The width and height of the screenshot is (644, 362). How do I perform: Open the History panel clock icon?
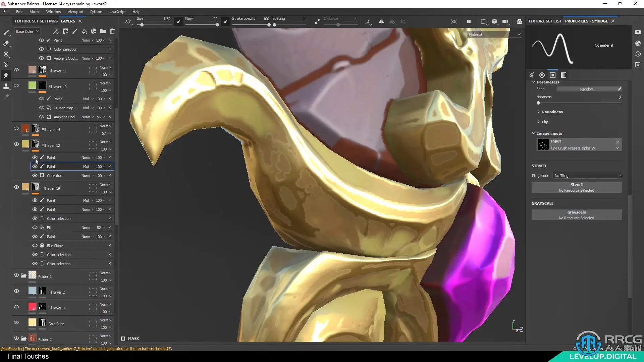pyautogui.click(x=638, y=54)
